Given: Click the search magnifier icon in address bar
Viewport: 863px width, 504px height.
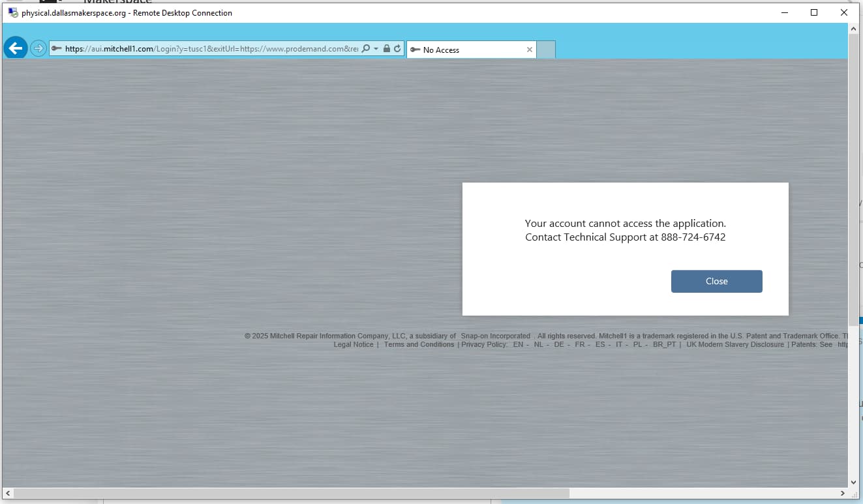Looking at the screenshot, I should click(x=366, y=49).
